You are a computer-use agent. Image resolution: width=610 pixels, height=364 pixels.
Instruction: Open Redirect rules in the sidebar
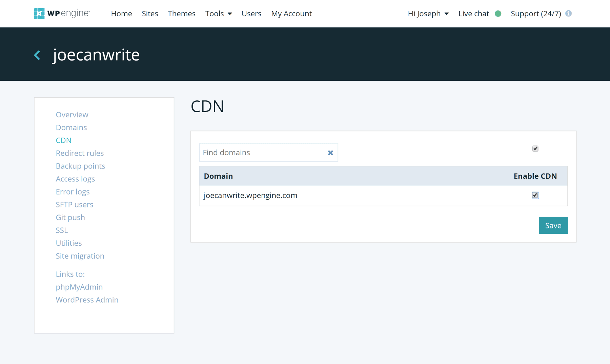coord(80,153)
